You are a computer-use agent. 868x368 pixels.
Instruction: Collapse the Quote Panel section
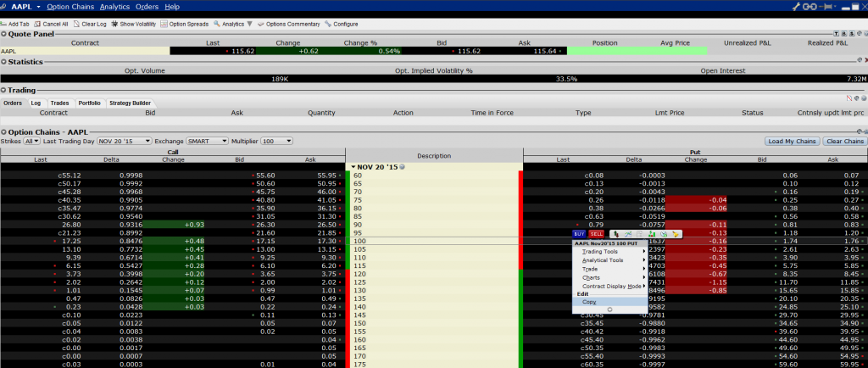click(x=3, y=34)
